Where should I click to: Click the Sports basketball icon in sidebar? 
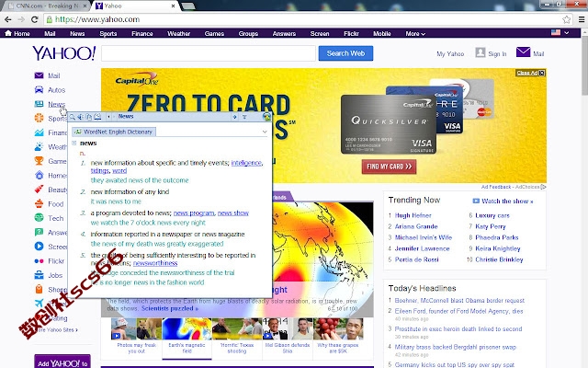(x=39, y=119)
